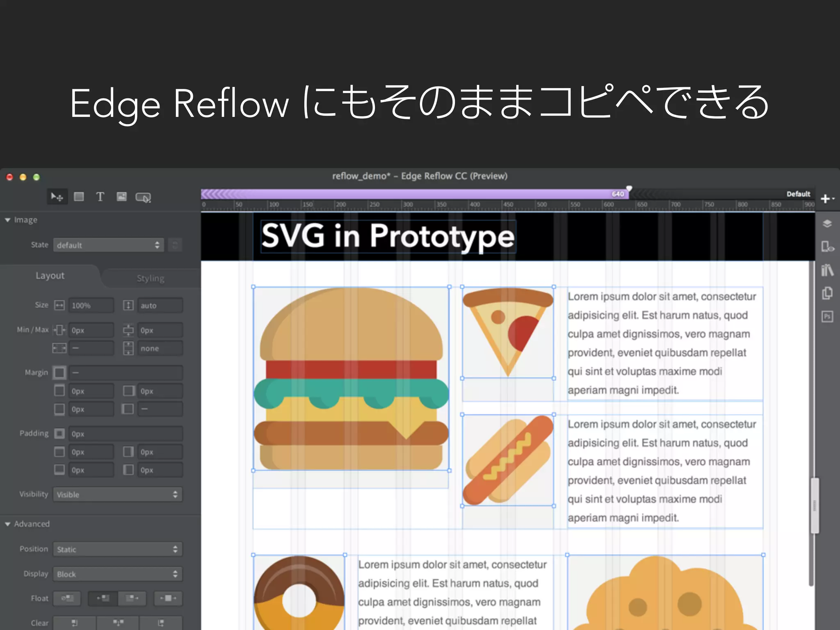Open the copy pages panel icon
The image size is (840, 630).
pyautogui.click(x=827, y=293)
